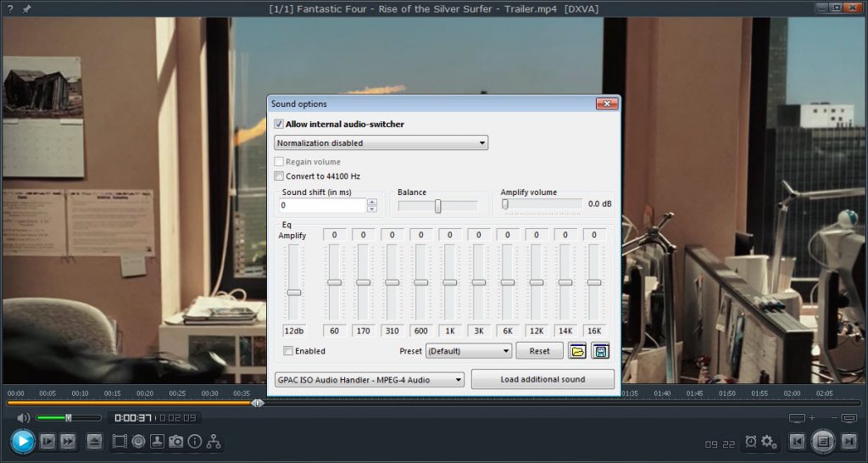The height and width of the screenshot is (463, 868).
Task: Click the 0.0 dB amplify value text
Action: point(599,204)
